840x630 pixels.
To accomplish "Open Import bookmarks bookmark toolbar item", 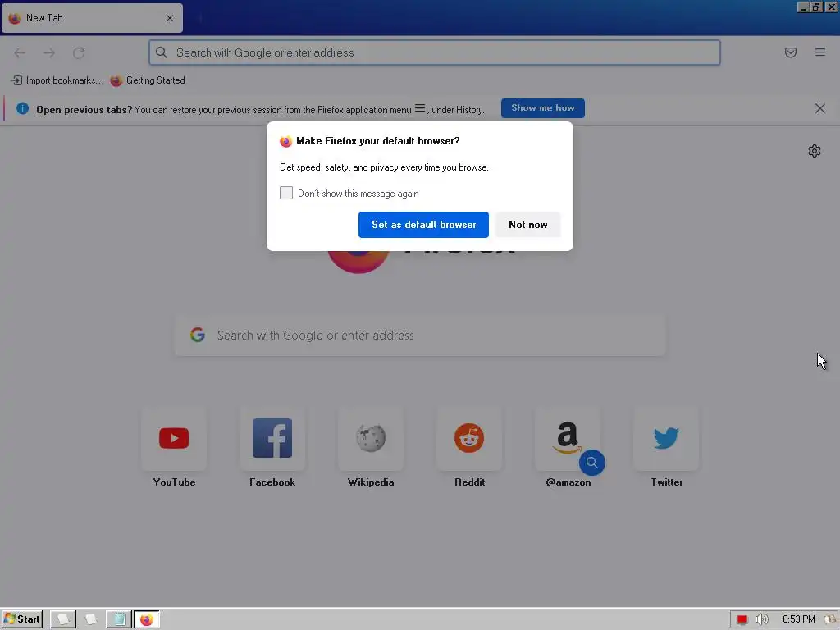I will pyautogui.click(x=55, y=80).
